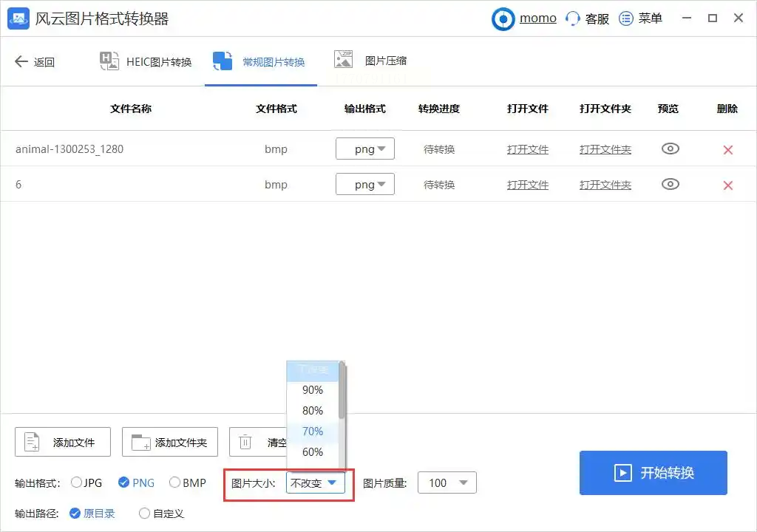Viewport: 757px width, 532px height.
Task: Choose 70% in image size list
Action: pos(313,431)
